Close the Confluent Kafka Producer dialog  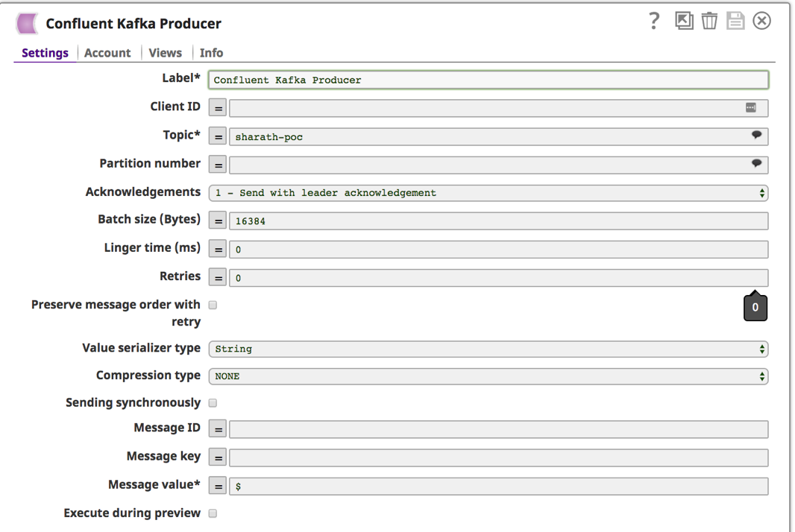click(761, 21)
